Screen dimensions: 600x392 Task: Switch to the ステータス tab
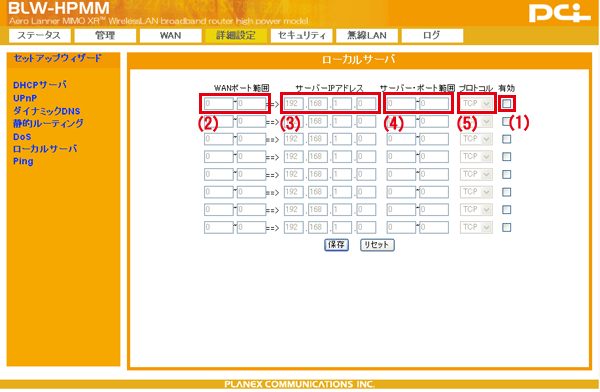tap(39, 36)
